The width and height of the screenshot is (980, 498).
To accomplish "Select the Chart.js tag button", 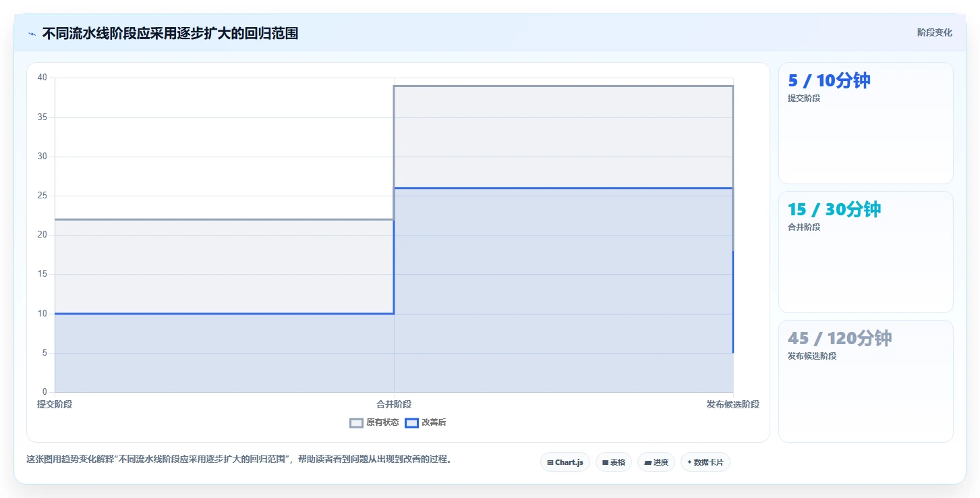I will (x=565, y=462).
